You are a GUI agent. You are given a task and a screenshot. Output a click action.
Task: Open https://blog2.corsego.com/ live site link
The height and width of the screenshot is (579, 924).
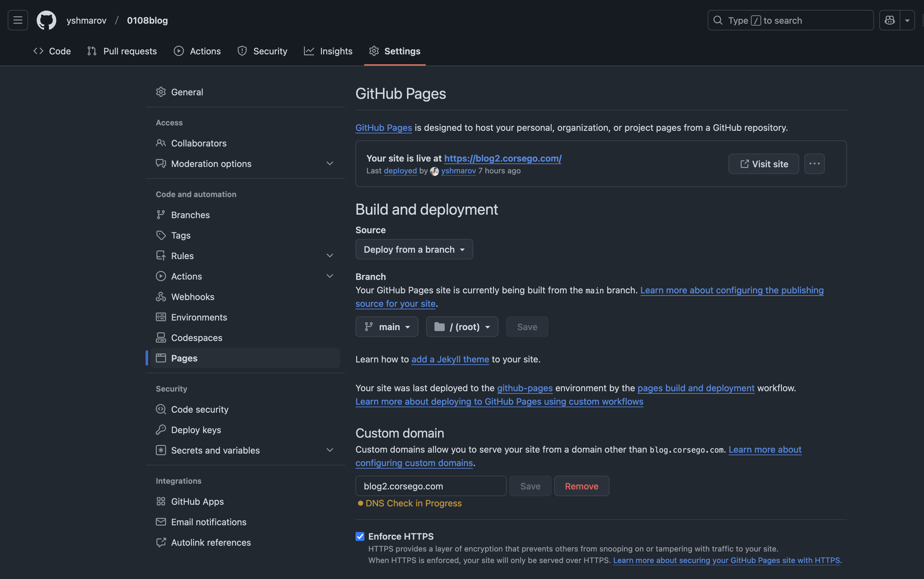click(x=503, y=158)
